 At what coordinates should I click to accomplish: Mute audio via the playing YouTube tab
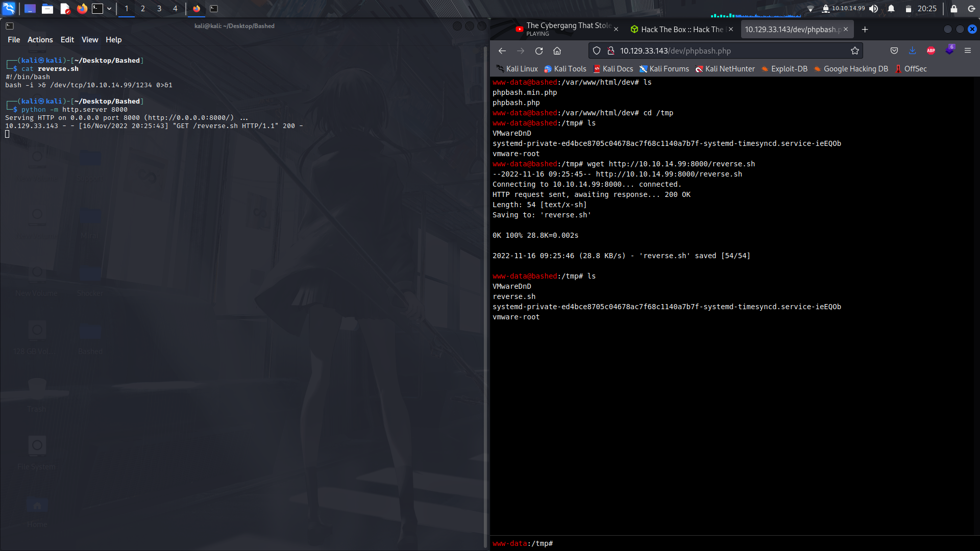tap(519, 29)
